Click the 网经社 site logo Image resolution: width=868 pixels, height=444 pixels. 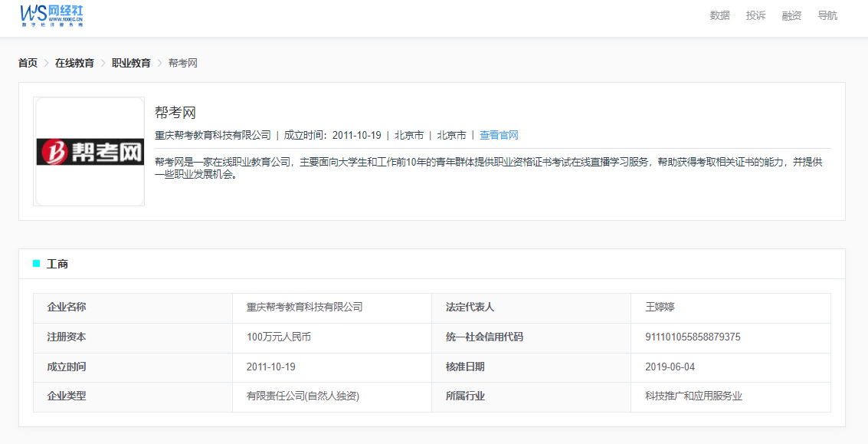(x=51, y=15)
